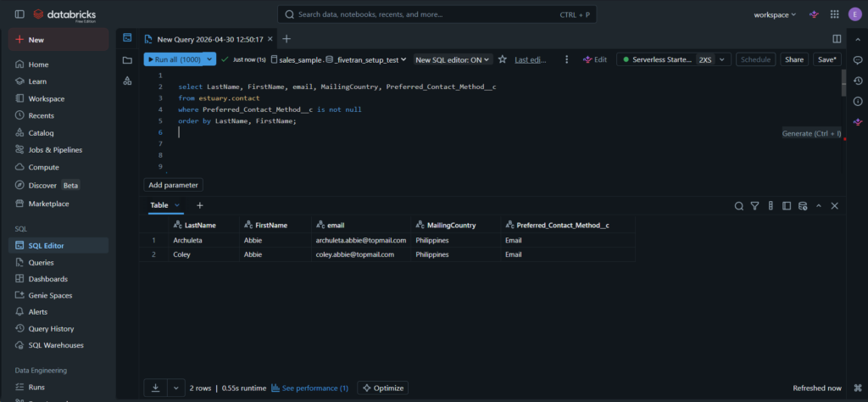Open the kebab more-options menu in toolbar
The height and width of the screenshot is (402, 868).
(x=566, y=59)
